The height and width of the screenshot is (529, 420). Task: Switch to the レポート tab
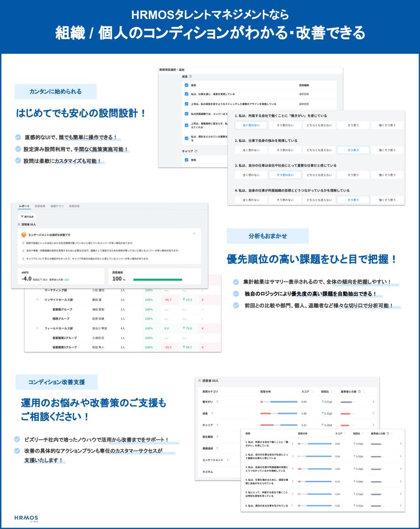(x=24, y=206)
